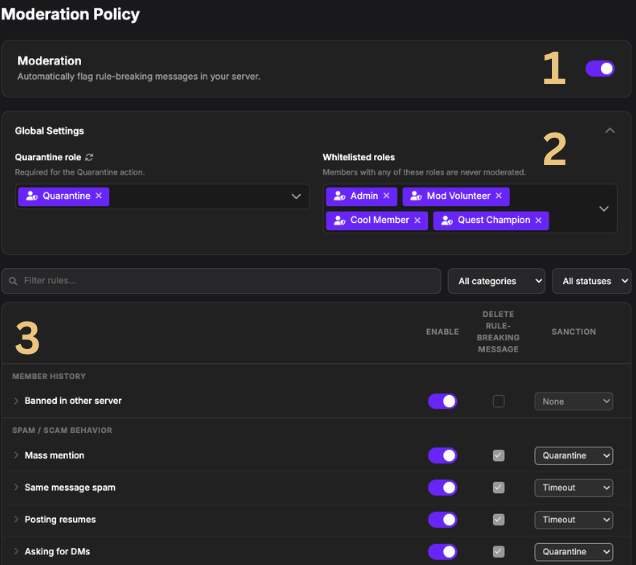The height and width of the screenshot is (565, 636).
Task: Remove Mod Volunteer from whitelisted roles
Action: [498, 195]
